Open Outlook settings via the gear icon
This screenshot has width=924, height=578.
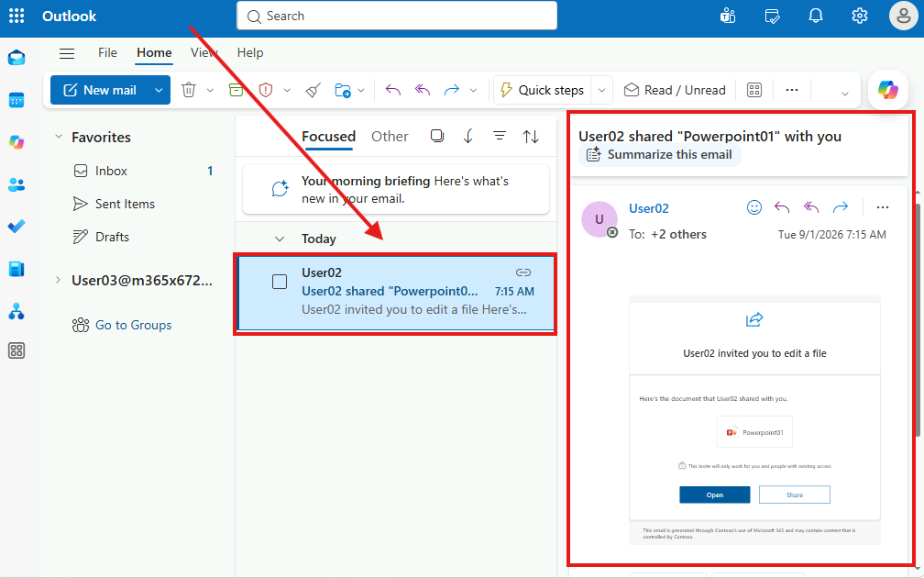point(860,16)
